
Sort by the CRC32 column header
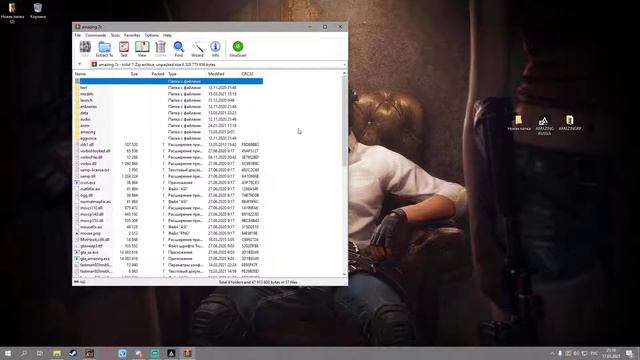click(x=247, y=74)
